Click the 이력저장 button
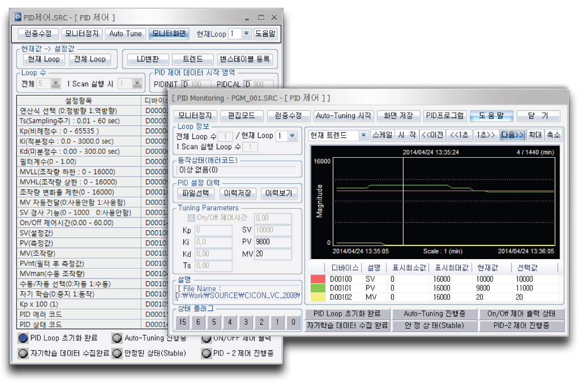 coord(237,193)
